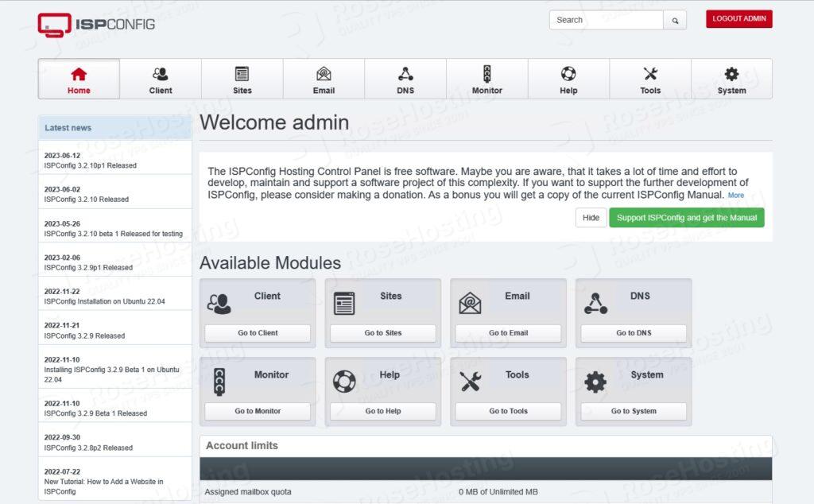Open news item ISPConfig 3.2.10p1 Released

coord(91,165)
